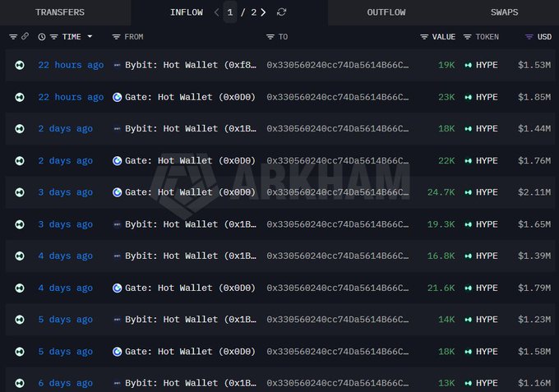Click the $1.85M USD amount
Screen dimensions: 559x392
pos(534,97)
